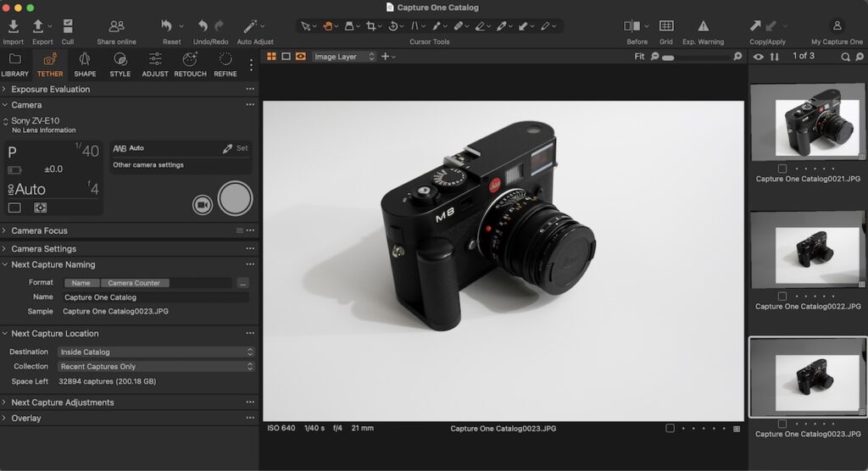Select thumbnail Capture One Catalog0022.JPG
This screenshot has height=471, width=868.
808,250
